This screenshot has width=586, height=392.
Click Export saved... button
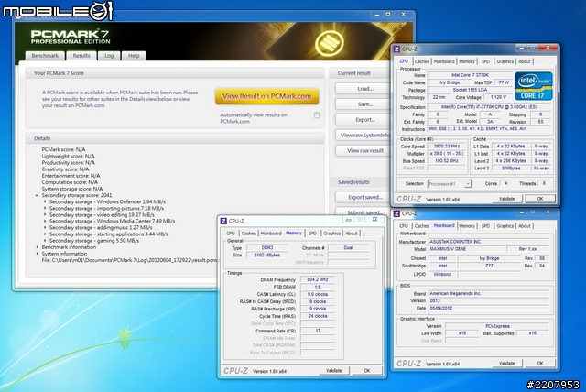[x=364, y=197]
